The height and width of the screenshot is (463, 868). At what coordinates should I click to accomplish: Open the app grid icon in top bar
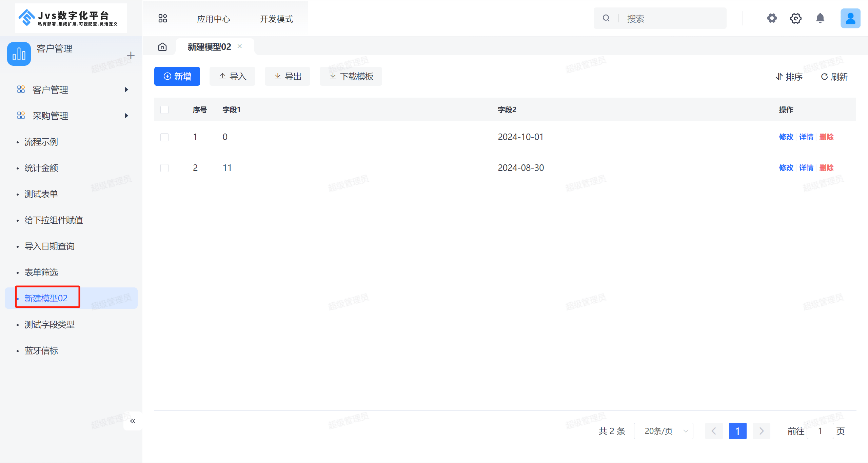pos(162,18)
